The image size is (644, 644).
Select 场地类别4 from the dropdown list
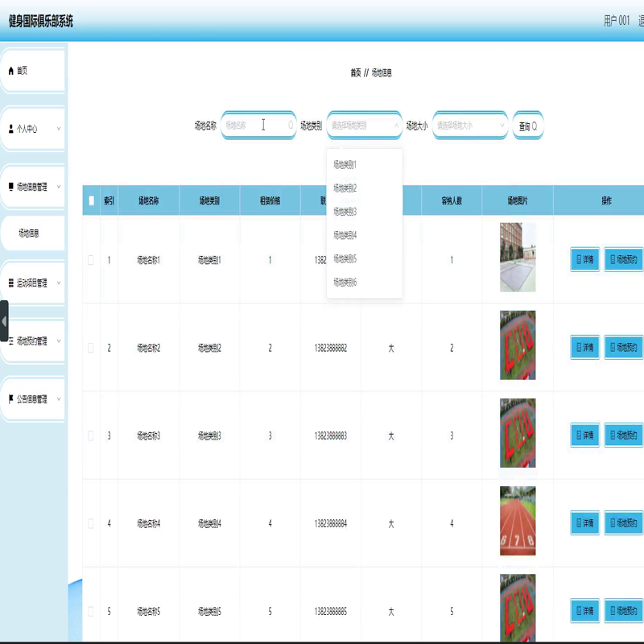pos(365,235)
